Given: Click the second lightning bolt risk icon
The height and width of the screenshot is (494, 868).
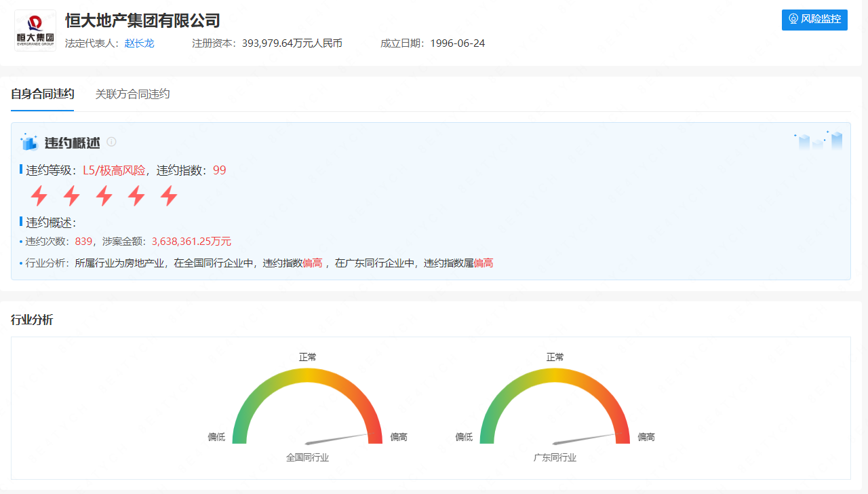Looking at the screenshot, I should [72, 196].
